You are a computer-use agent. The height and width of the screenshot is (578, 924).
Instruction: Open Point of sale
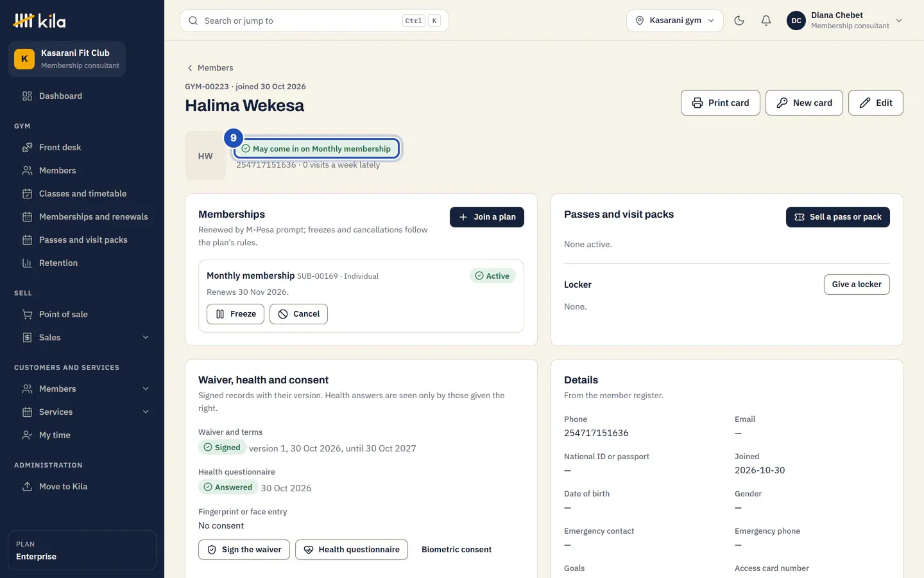coord(82,314)
